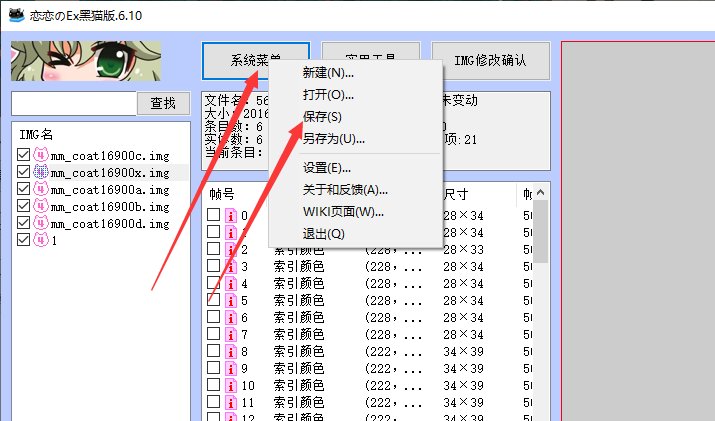Screen dimensions: 715x421
Task: Open WIKI页面(W)... from the menu
Action: pyautogui.click(x=343, y=211)
